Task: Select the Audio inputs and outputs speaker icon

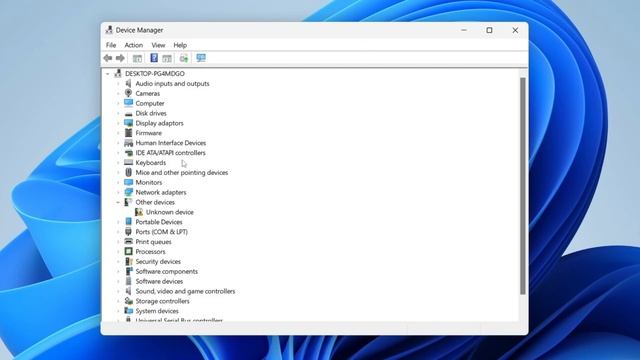Action: tap(128, 83)
